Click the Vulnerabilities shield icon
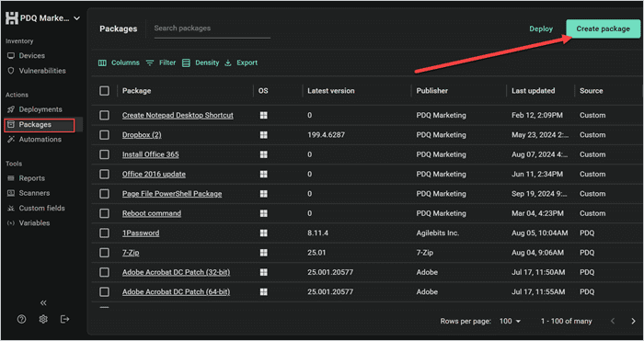Viewport: 644px width, 341px height. (11, 71)
